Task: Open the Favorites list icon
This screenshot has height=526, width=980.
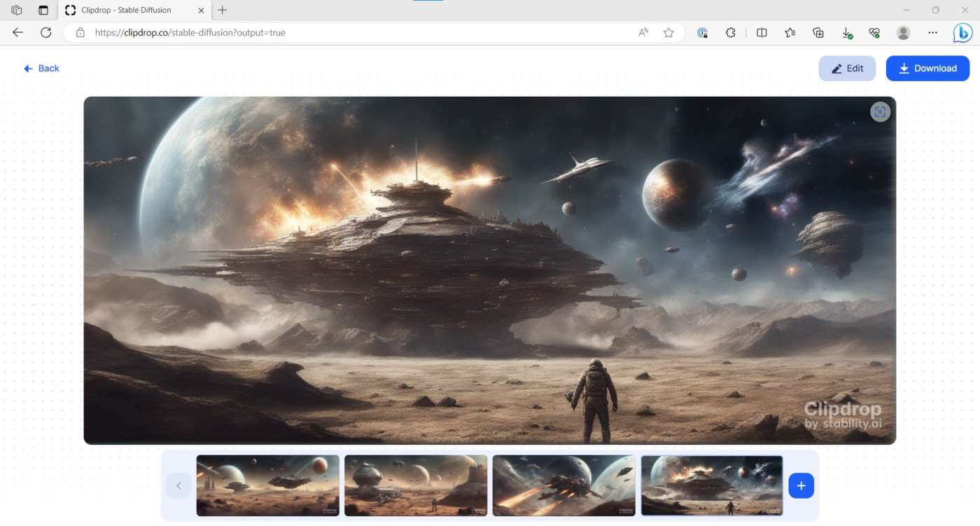Action: [x=790, y=32]
